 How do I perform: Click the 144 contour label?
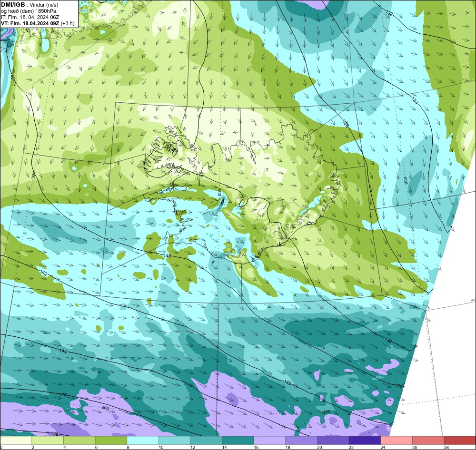pyautogui.click(x=63, y=351)
